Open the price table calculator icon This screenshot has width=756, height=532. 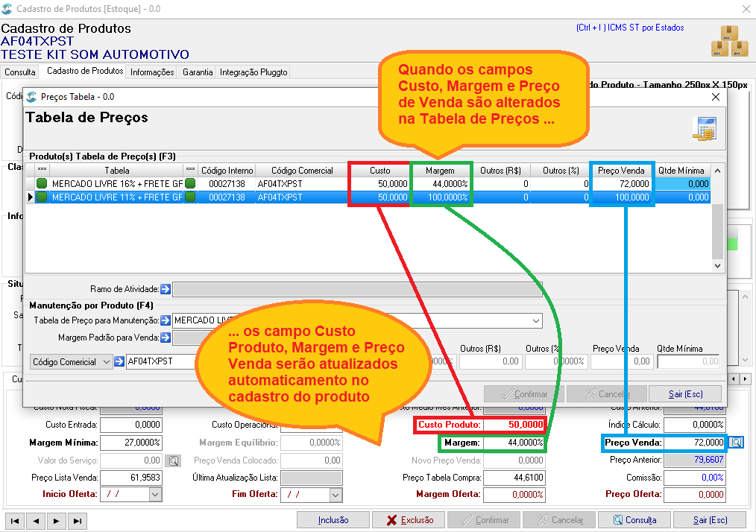pyautogui.click(x=705, y=129)
